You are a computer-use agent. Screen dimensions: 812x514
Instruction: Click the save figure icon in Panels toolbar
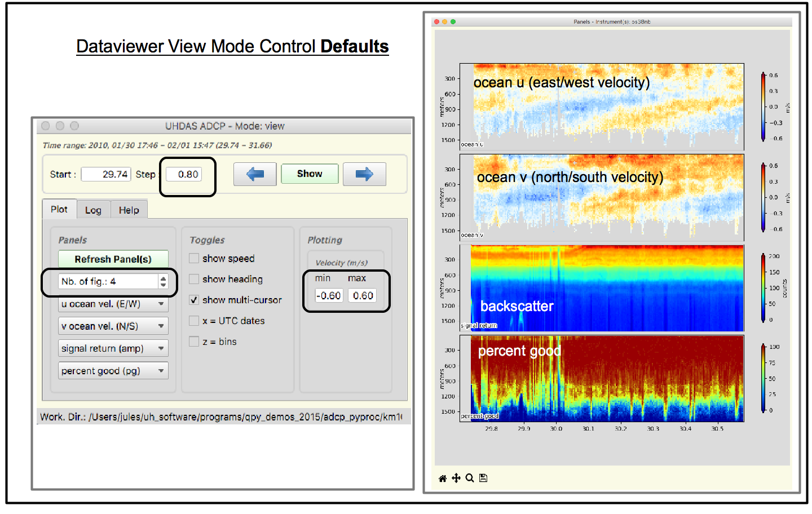(483, 478)
